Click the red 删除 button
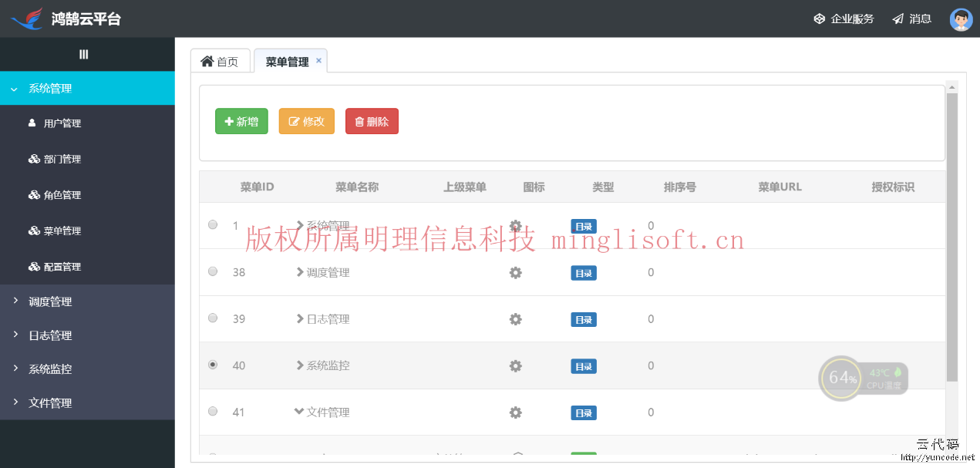This screenshot has height=468, width=980. 372,122
